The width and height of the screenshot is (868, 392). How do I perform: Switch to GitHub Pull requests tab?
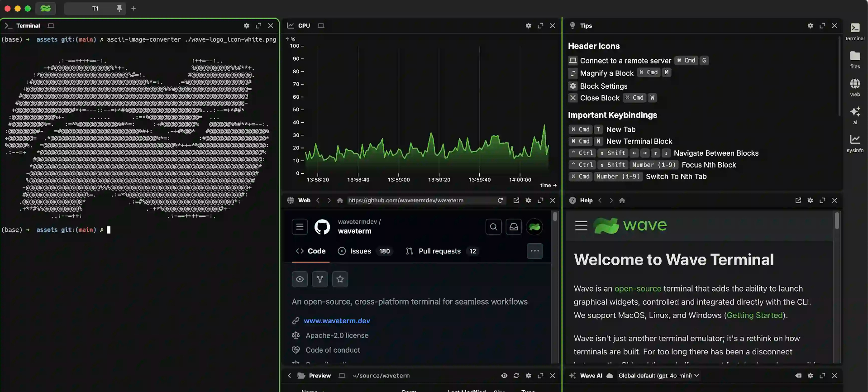pyautogui.click(x=442, y=251)
